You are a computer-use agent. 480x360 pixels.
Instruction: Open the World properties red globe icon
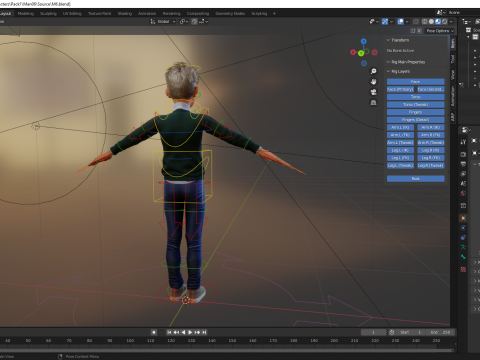463,193
